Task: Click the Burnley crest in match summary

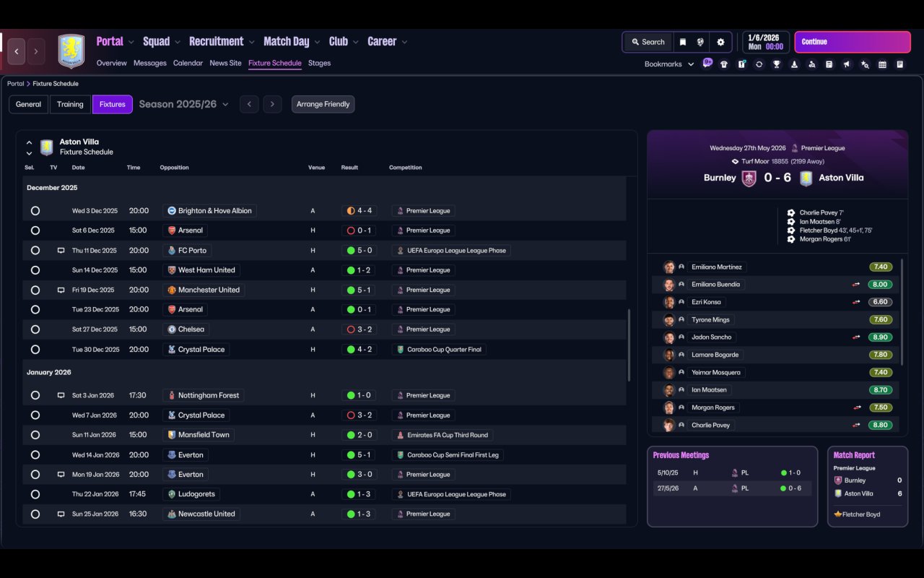Action: (749, 178)
